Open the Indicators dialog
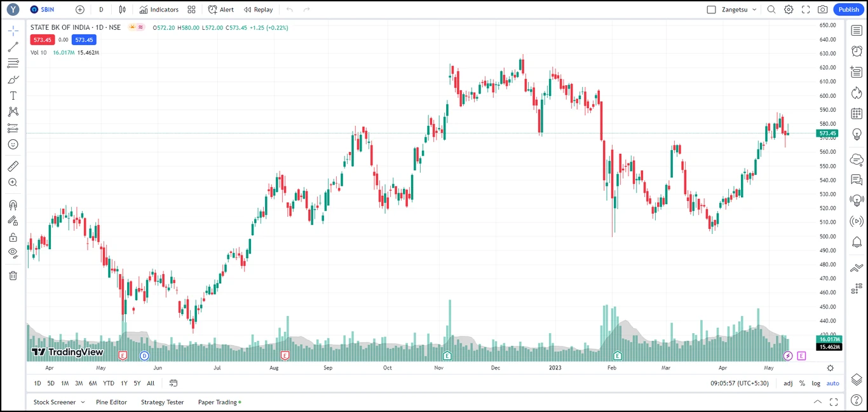The height and width of the screenshot is (412, 868). [159, 10]
